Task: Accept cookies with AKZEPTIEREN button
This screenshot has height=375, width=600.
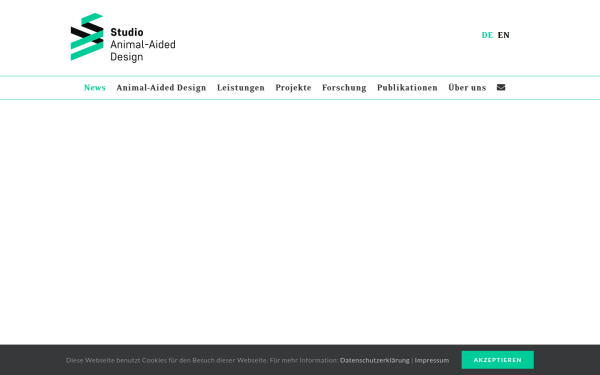Action: (x=497, y=360)
